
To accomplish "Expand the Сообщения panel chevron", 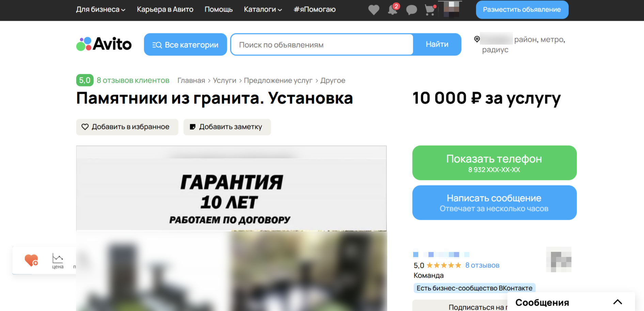I will [x=617, y=302].
